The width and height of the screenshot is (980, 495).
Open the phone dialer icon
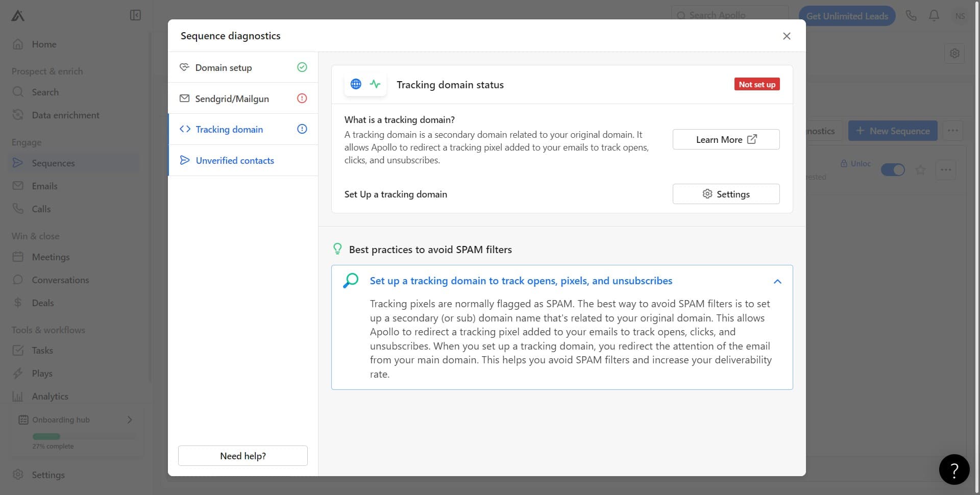(x=911, y=16)
